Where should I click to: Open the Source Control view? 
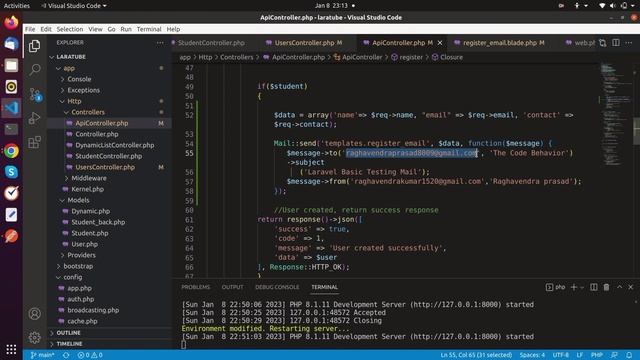(35, 94)
